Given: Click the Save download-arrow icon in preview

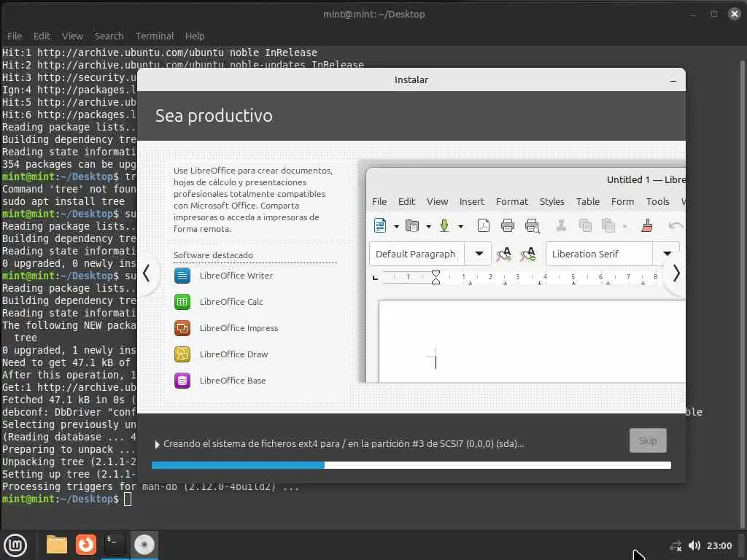Looking at the screenshot, I should click(444, 225).
